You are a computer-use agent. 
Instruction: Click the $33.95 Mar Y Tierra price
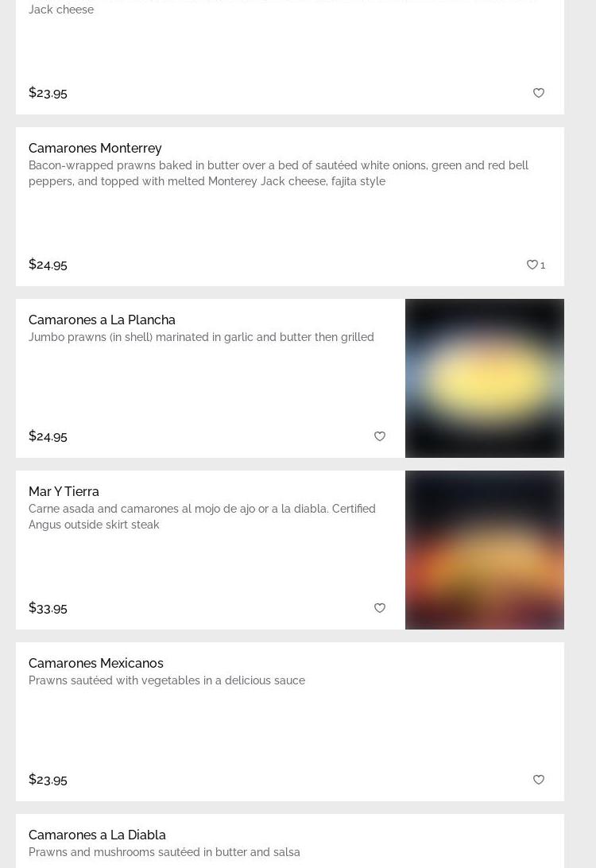pyautogui.click(x=48, y=608)
